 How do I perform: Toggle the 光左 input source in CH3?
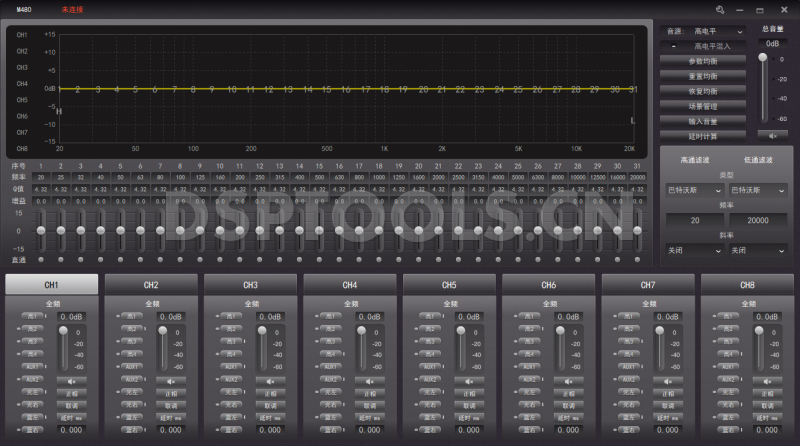[232, 392]
